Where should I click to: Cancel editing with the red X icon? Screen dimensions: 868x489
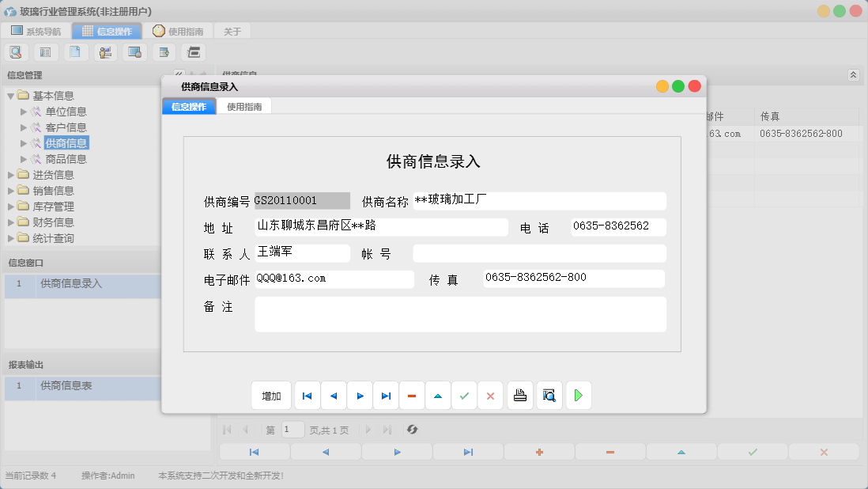tap(490, 395)
